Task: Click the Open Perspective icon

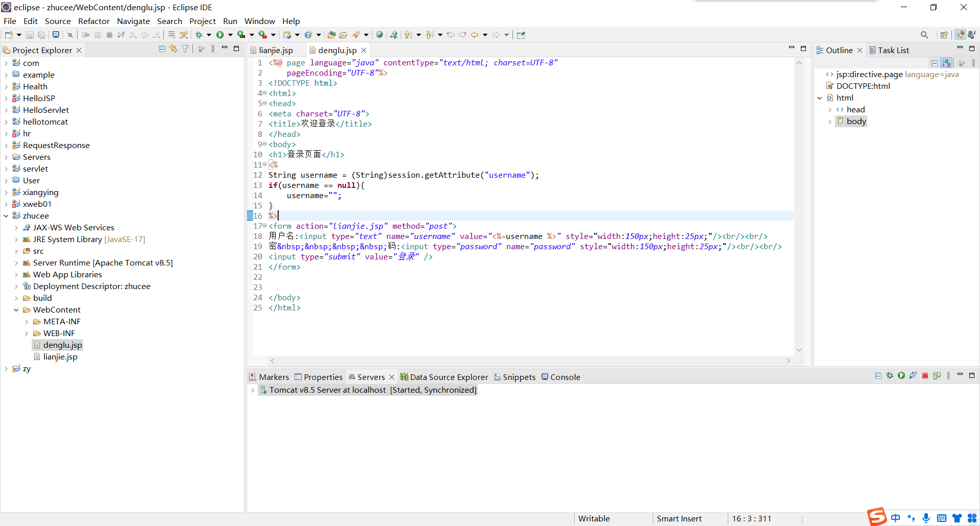Action: click(944, 35)
